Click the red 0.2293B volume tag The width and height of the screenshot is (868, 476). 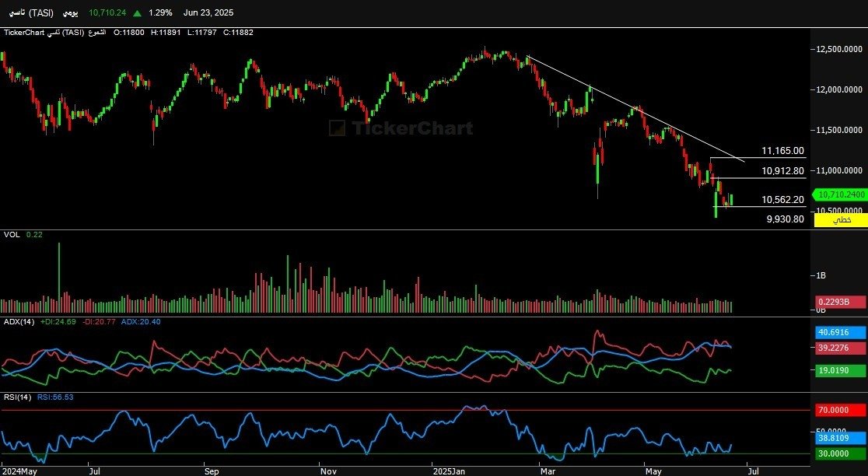(x=840, y=302)
